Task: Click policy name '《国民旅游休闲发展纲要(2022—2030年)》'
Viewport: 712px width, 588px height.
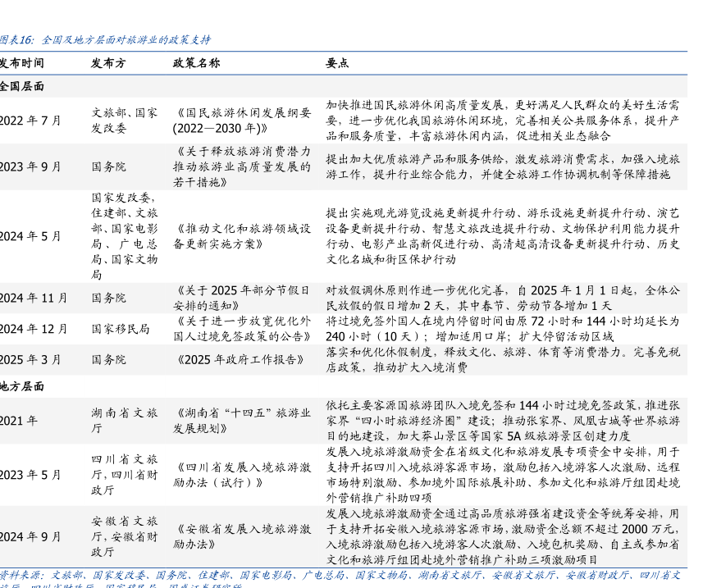Action: [x=242, y=121]
